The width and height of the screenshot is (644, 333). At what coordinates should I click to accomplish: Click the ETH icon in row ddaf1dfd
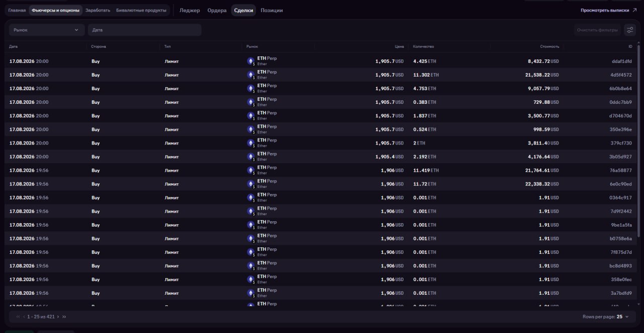(251, 61)
